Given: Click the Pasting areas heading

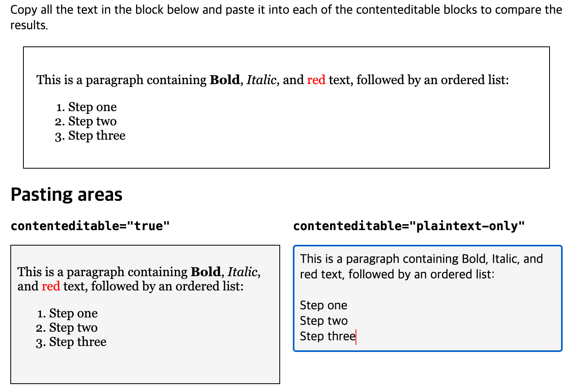Looking at the screenshot, I should tap(66, 194).
